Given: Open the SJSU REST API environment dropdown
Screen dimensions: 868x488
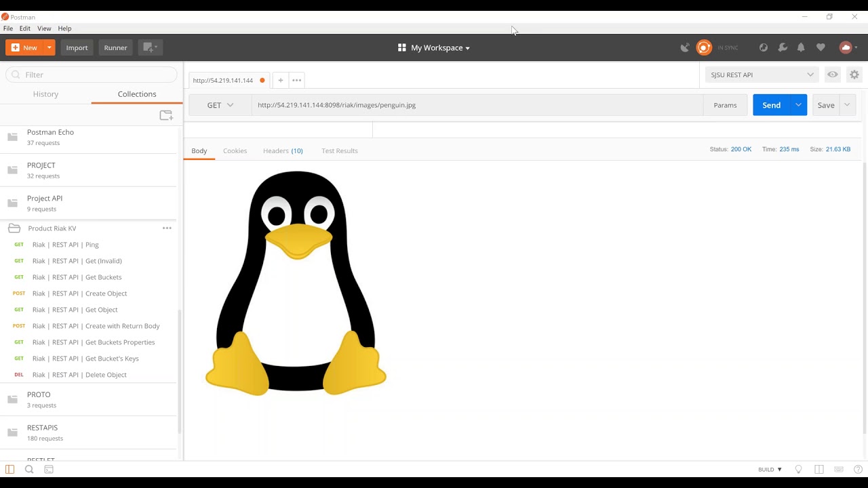Looking at the screenshot, I should click(x=762, y=75).
